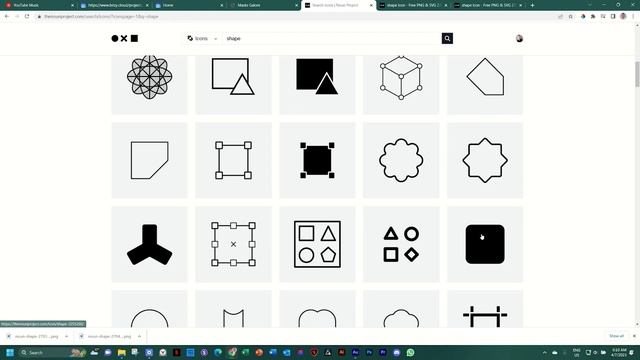Click the taskbar Search box
This screenshot has height=360, width=640.
[53, 352]
